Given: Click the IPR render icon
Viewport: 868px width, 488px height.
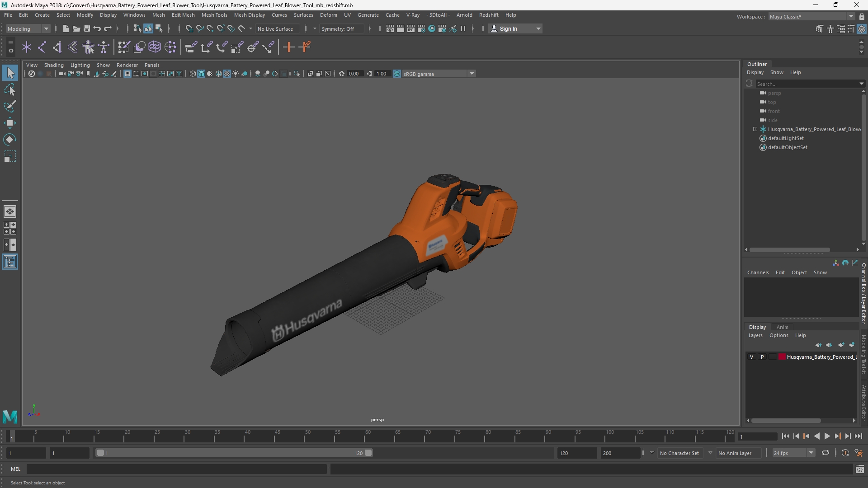Looking at the screenshot, I should (x=411, y=28).
